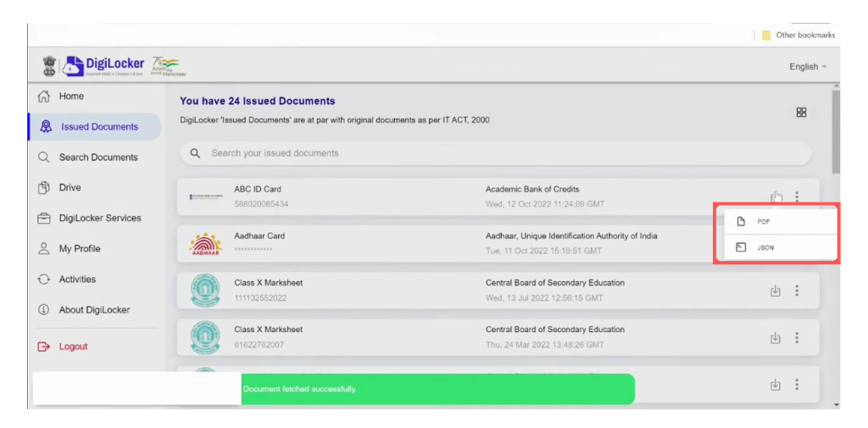Viewport: 868px width, 428px height.
Task: Click timestamp Wed, 13 Jul 2022 12:56:15 GMT
Action: 544,298
